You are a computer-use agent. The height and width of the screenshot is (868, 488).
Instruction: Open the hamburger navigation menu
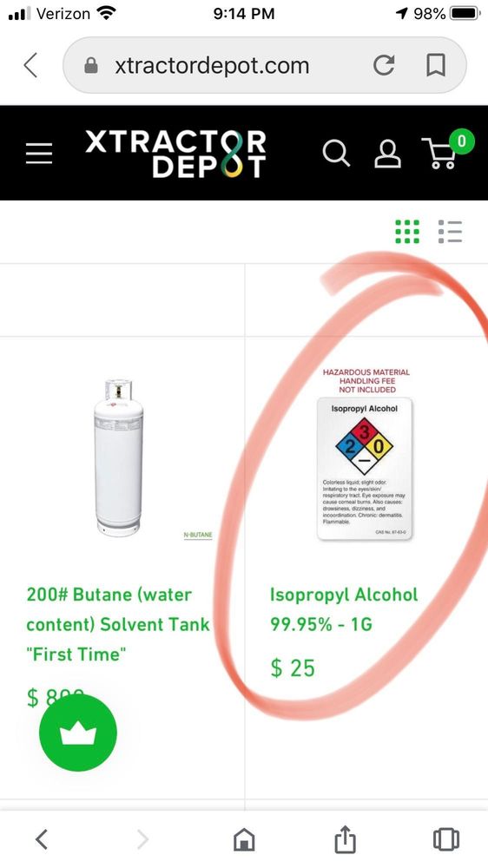[39, 154]
